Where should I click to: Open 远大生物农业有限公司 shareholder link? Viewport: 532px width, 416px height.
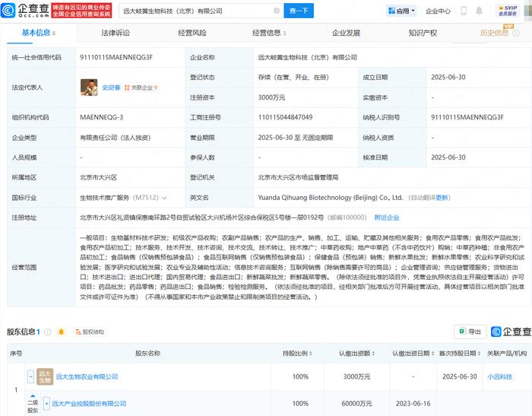coord(87,376)
